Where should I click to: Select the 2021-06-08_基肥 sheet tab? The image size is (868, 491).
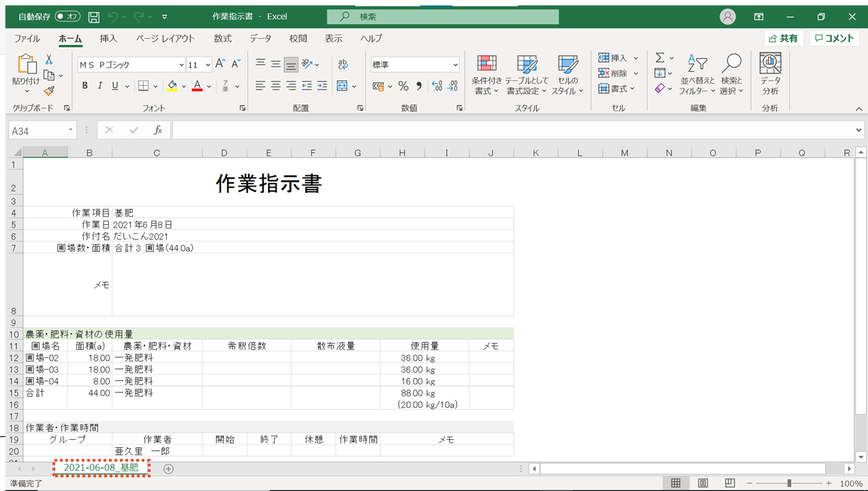[x=101, y=468]
